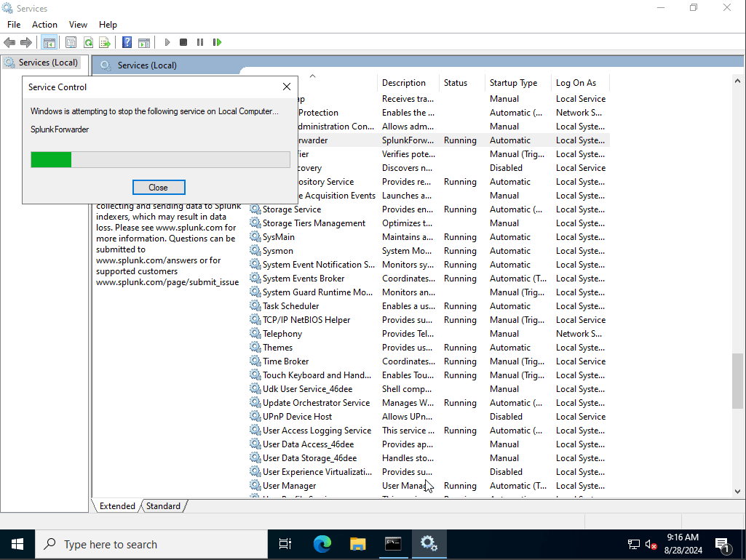Open the Help toolbar icon
The image size is (746, 560).
pos(127,42)
